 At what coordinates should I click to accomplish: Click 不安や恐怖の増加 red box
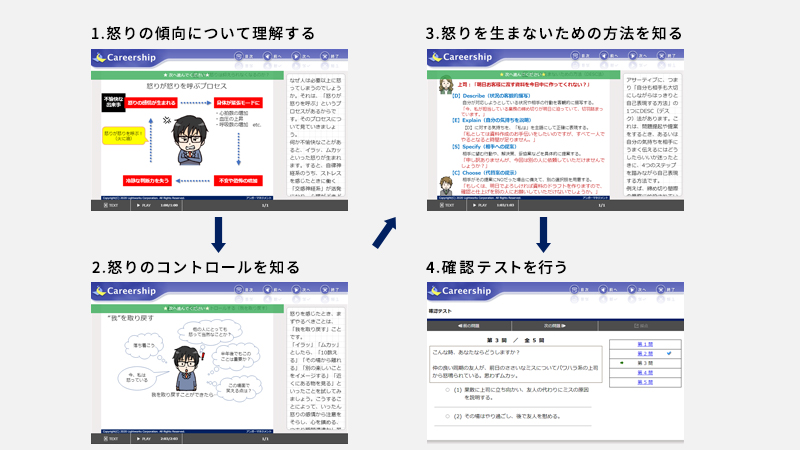pyautogui.click(x=238, y=181)
